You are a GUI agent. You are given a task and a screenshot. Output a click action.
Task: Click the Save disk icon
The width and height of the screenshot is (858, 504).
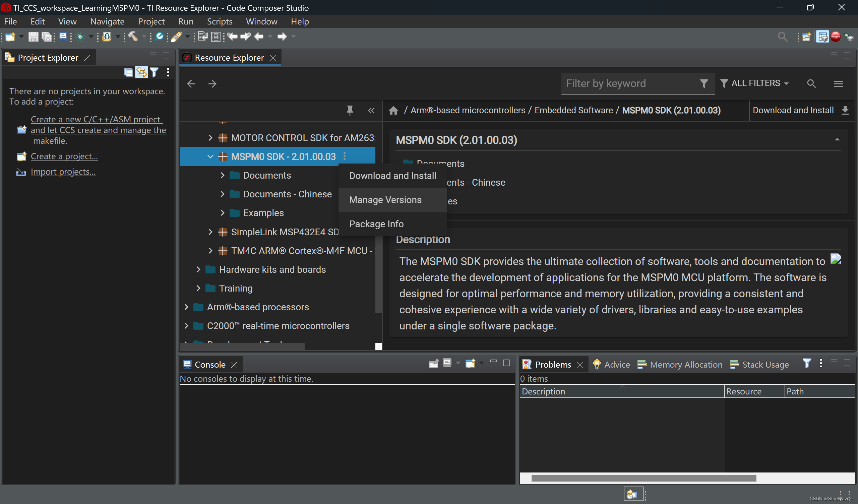tap(33, 37)
